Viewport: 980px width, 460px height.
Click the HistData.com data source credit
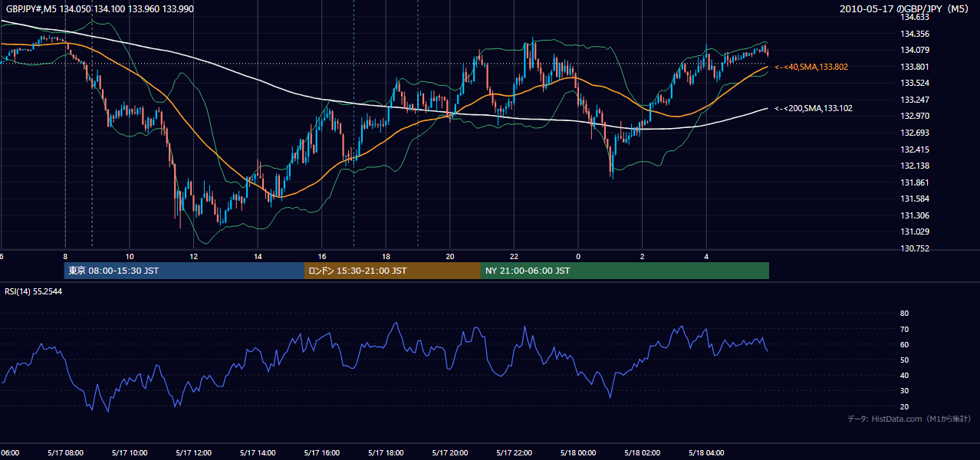pos(909,419)
